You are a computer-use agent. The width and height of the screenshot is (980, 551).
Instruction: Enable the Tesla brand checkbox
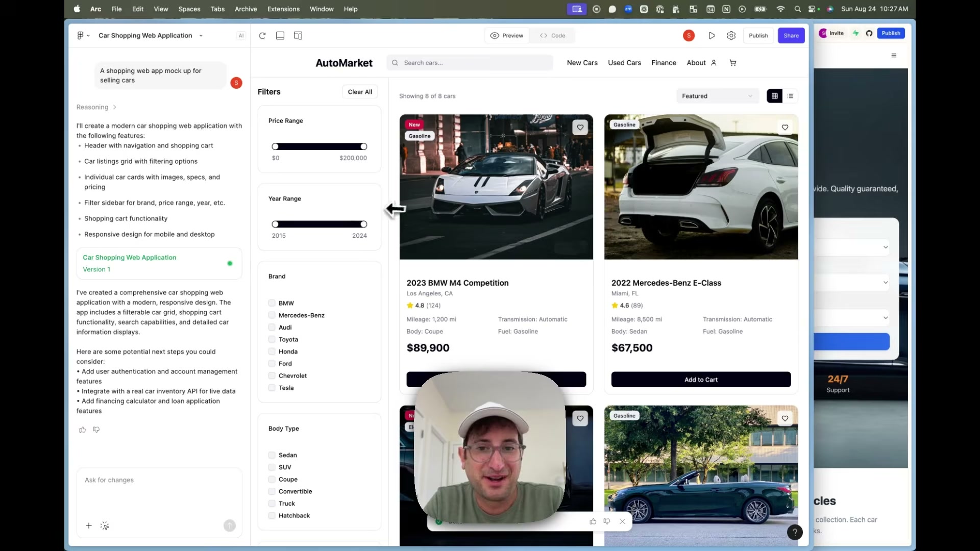[x=272, y=388]
